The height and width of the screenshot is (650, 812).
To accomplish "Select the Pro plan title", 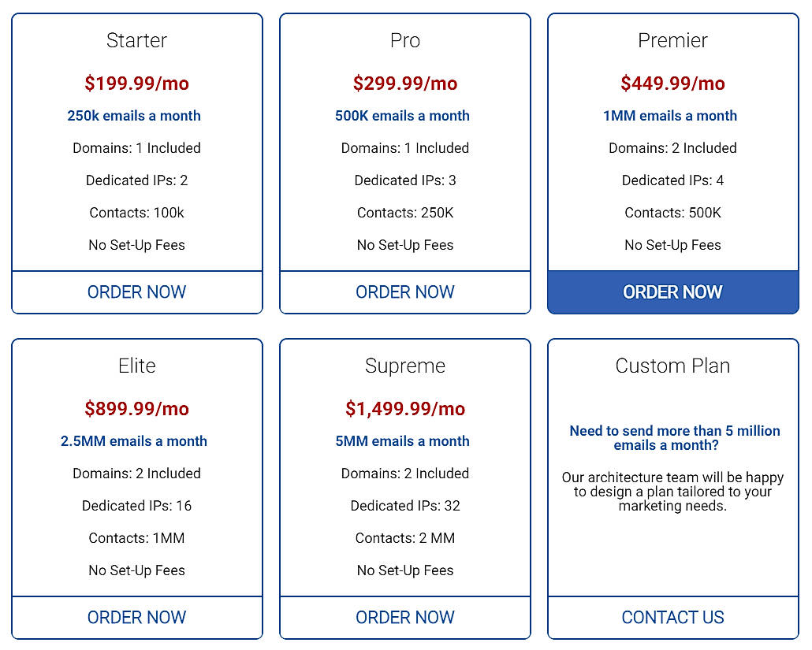I will pyautogui.click(x=404, y=40).
